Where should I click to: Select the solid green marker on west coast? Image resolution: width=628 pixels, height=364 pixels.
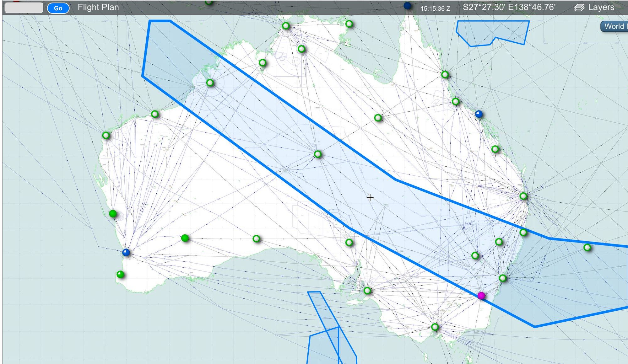[x=113, y=214]
